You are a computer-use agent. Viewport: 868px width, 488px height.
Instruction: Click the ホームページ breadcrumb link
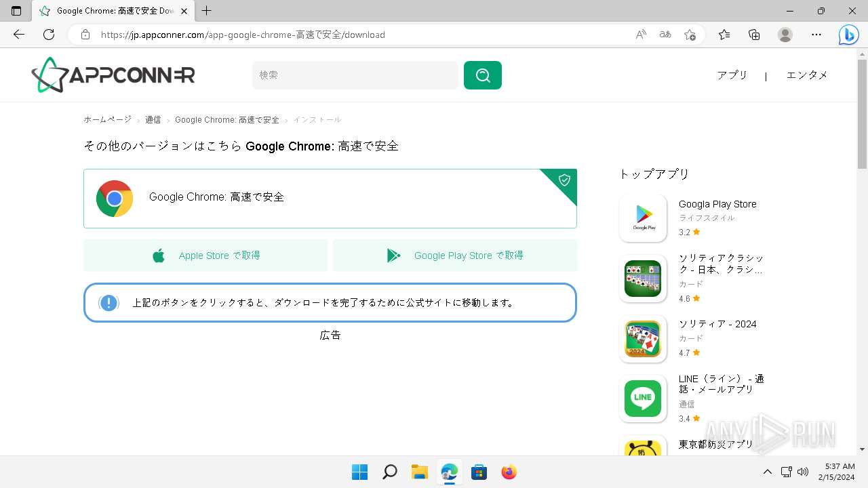[x=107, y=119]
